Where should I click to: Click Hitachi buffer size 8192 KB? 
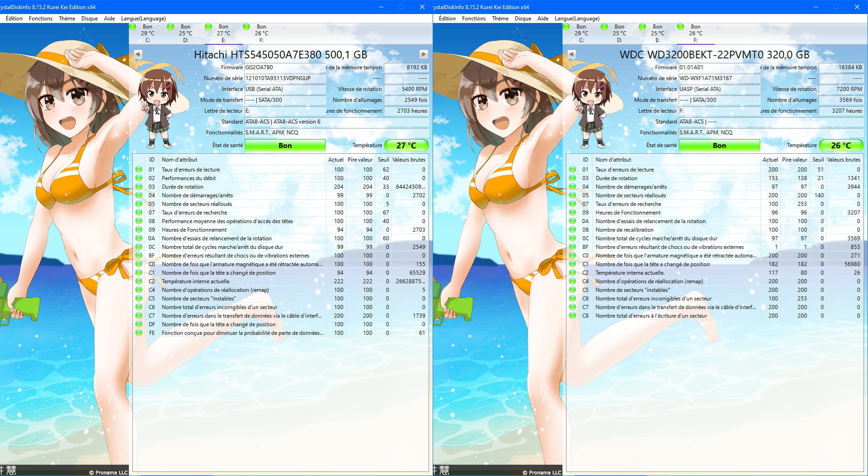(406, 67)
